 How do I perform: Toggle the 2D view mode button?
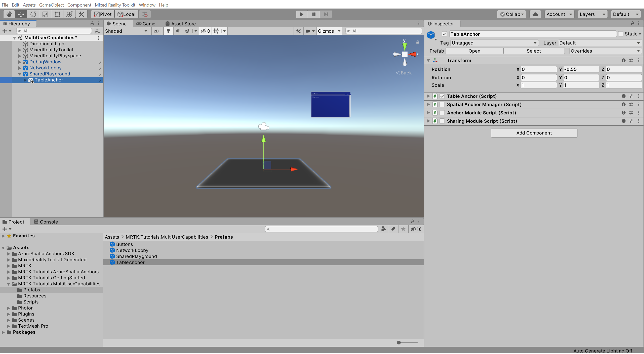155,31
